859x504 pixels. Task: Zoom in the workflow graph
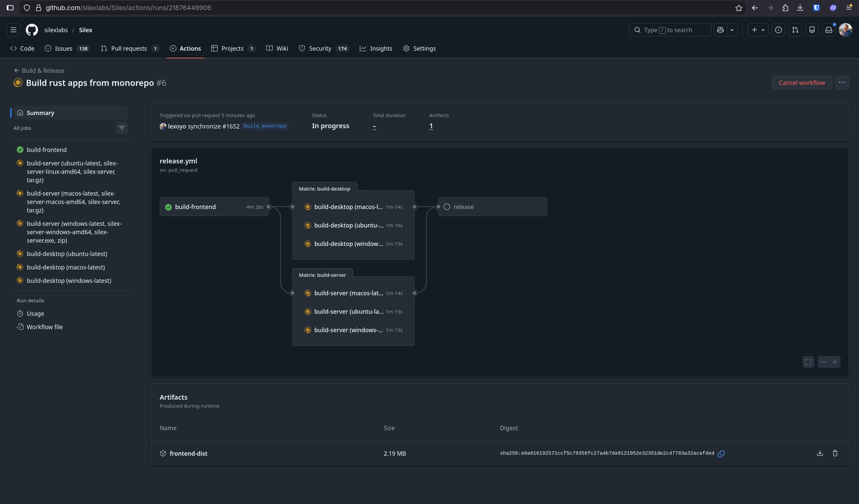coord(835,362)
